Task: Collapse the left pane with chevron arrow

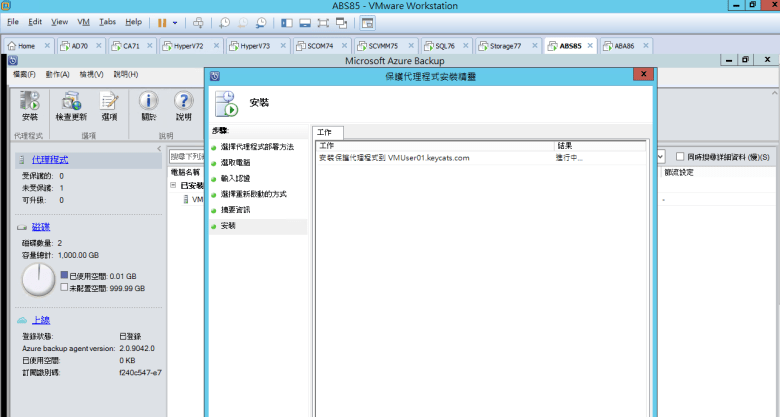Action: tap(158, 149)
